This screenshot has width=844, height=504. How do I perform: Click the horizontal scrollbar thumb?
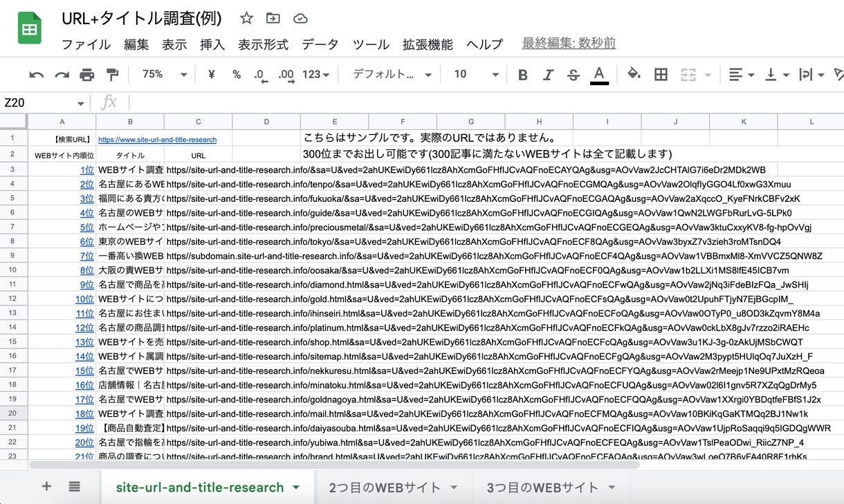333,465
